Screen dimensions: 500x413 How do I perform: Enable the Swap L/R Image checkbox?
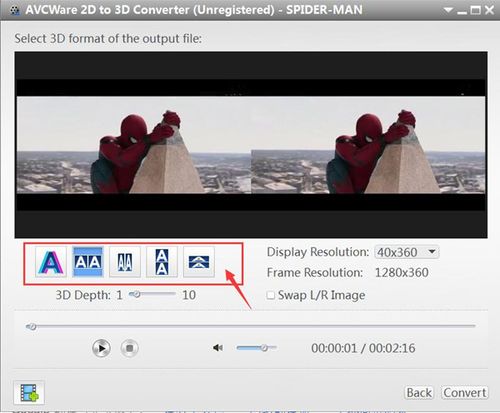[271, 295]
